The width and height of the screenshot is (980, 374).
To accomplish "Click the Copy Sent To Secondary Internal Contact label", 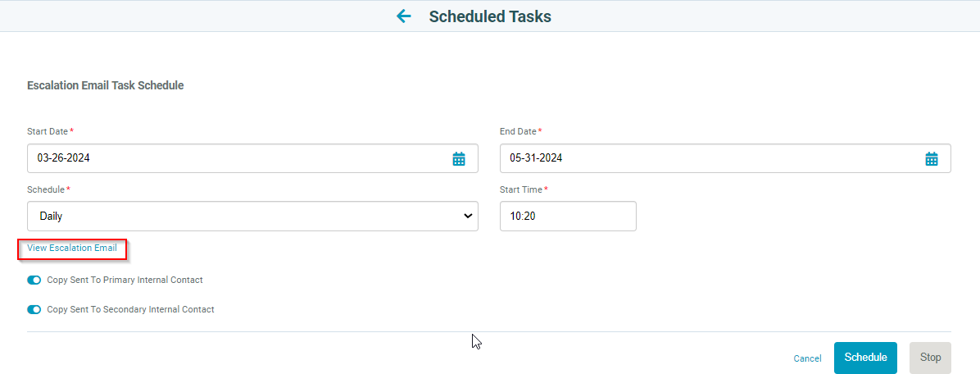I will (x=130, y=309).
